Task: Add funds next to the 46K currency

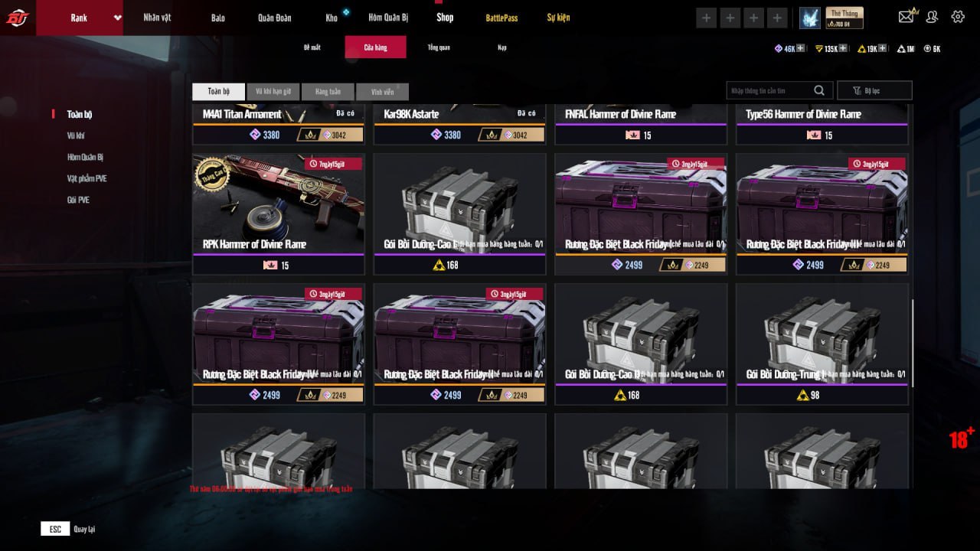Action: (x=801, y=48)
